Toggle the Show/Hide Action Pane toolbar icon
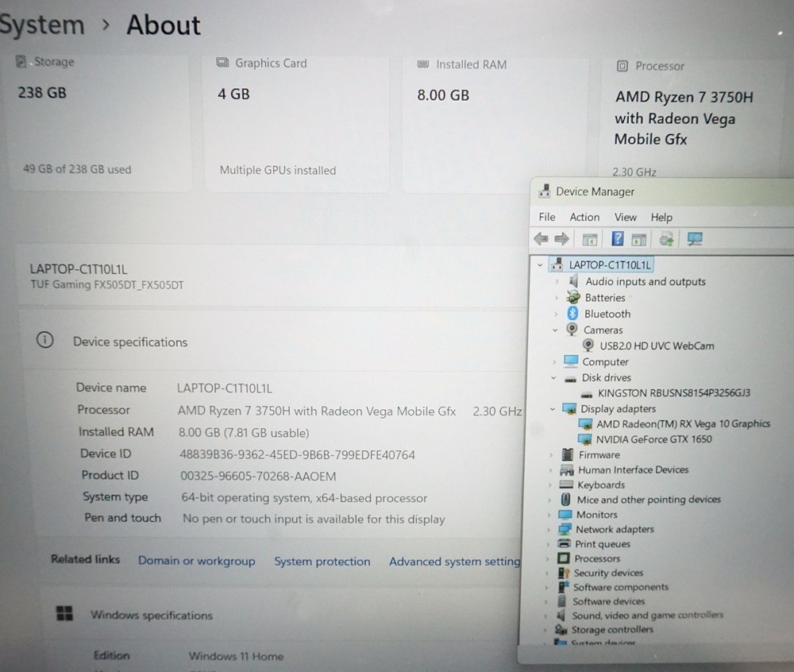794x672 pixels. pos(639,240)
